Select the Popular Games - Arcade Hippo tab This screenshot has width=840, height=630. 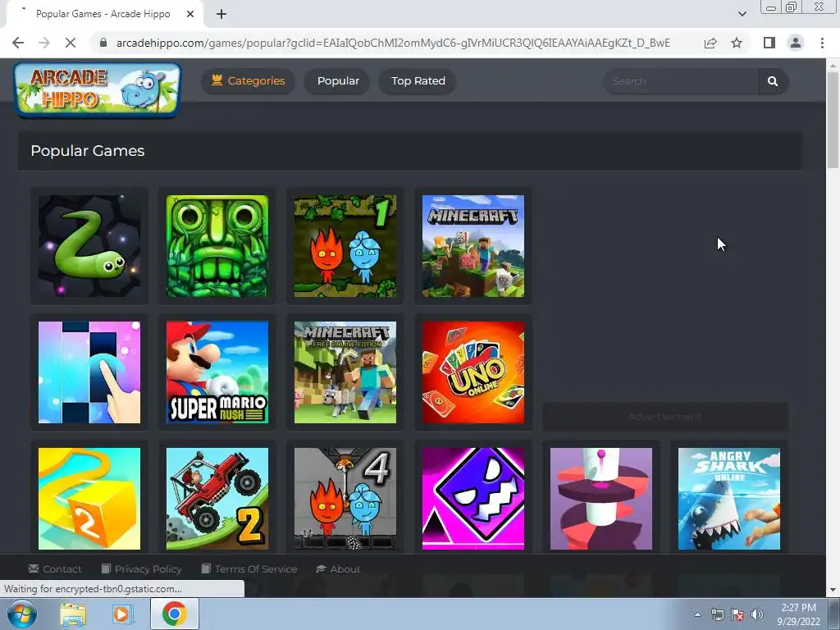click(x=103, y=14)
